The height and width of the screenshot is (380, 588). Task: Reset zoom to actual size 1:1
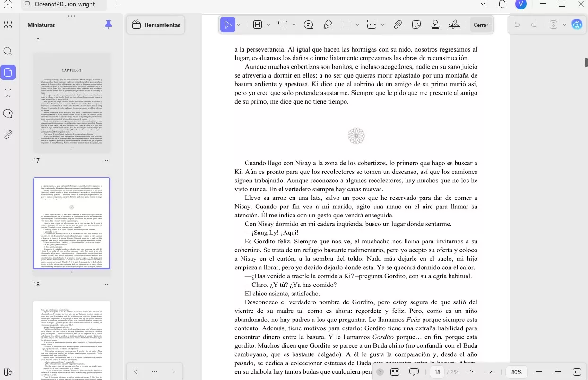coord(577,372)
